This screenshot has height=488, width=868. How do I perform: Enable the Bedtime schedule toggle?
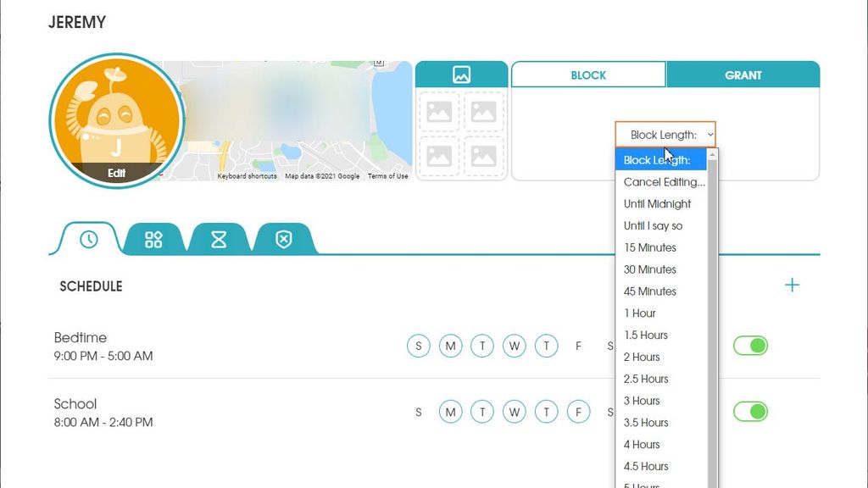point(750,346)
